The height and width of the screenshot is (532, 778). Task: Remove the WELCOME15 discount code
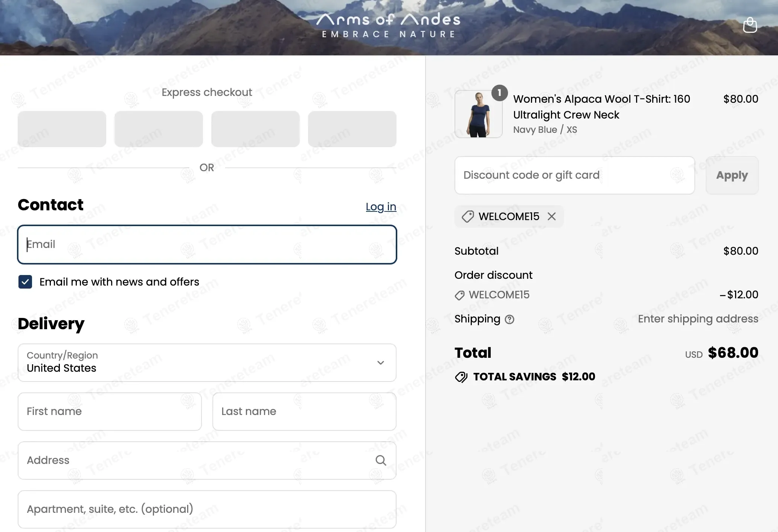pos(551,216)
